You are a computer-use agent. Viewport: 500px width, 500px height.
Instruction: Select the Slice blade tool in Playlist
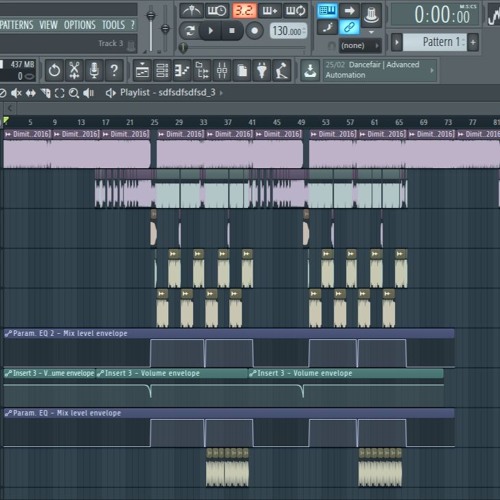click(46, 93)
